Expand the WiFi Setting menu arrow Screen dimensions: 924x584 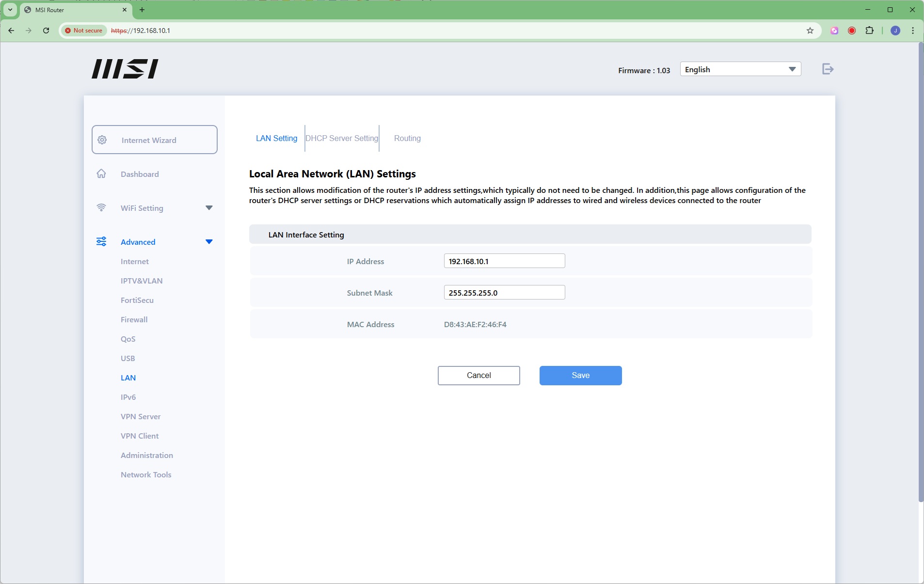pos(209,208)
